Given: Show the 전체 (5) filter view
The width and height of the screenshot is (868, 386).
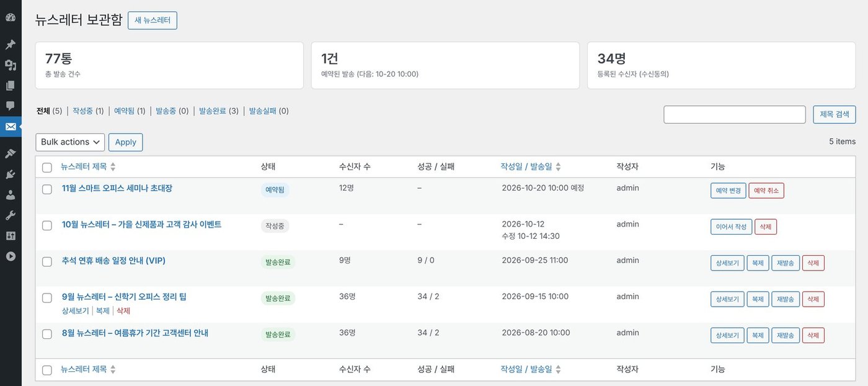Looking at the screenshot, I should [x=50, y=111].
